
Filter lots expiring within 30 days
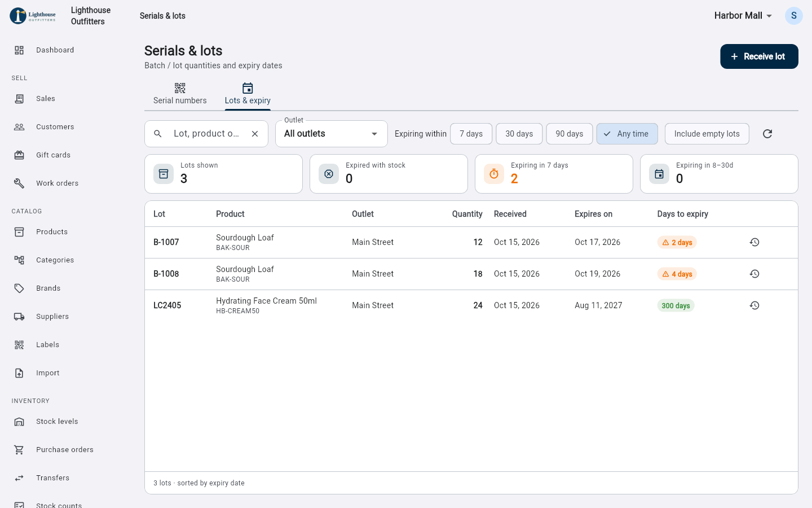click(519, 134)
